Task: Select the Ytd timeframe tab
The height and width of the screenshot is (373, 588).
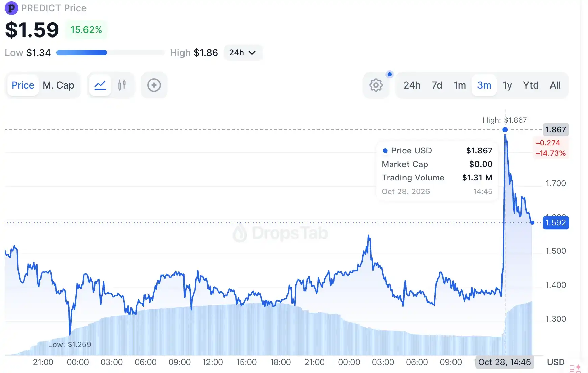Action: 531,85
